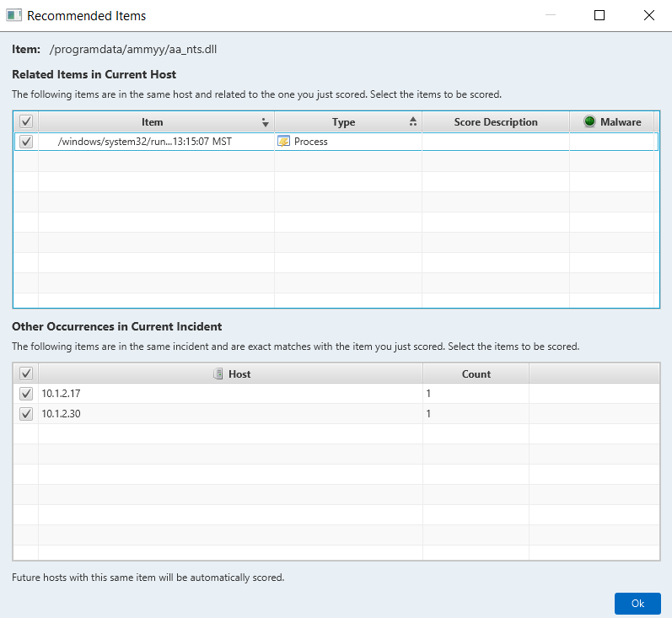Image resolution: width=672 pixels, height=618 pixels.
Task: Click the Host column header label
Action: point(239,373)
